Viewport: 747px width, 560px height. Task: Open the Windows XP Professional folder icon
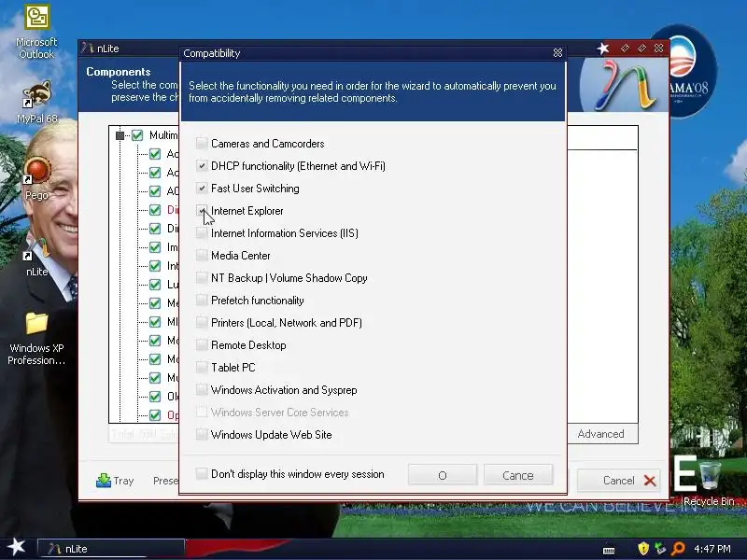tap(36, 338)
